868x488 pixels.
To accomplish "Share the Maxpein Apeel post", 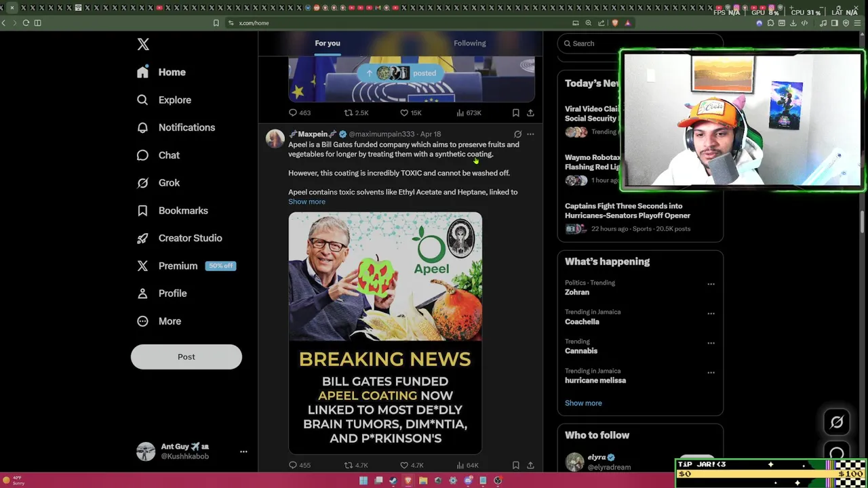I will click(530, 465).
